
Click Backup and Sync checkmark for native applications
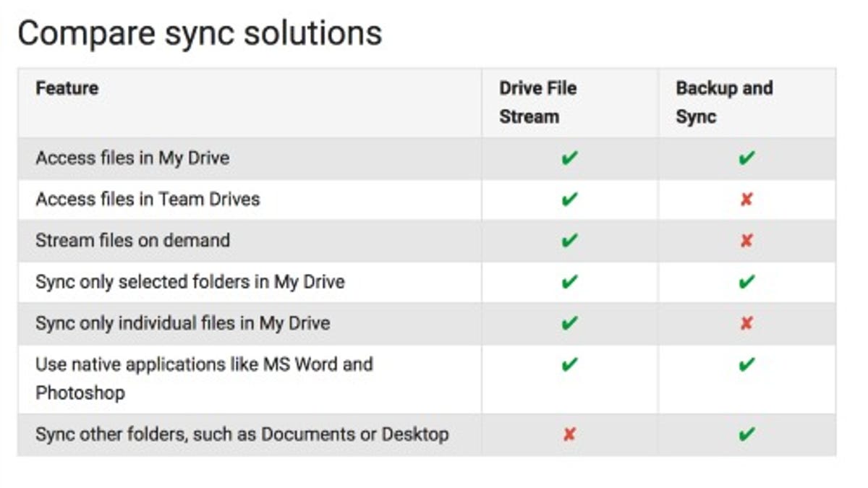[746, 364]
